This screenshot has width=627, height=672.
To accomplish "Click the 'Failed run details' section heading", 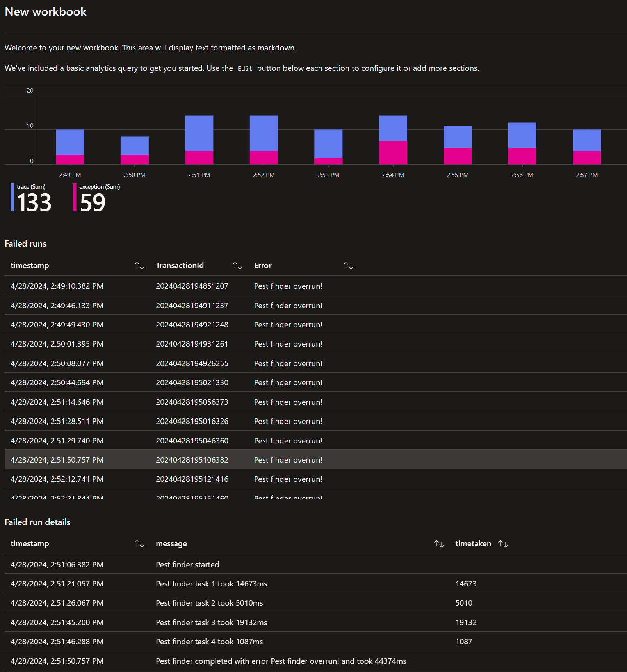I will point(37,522).
